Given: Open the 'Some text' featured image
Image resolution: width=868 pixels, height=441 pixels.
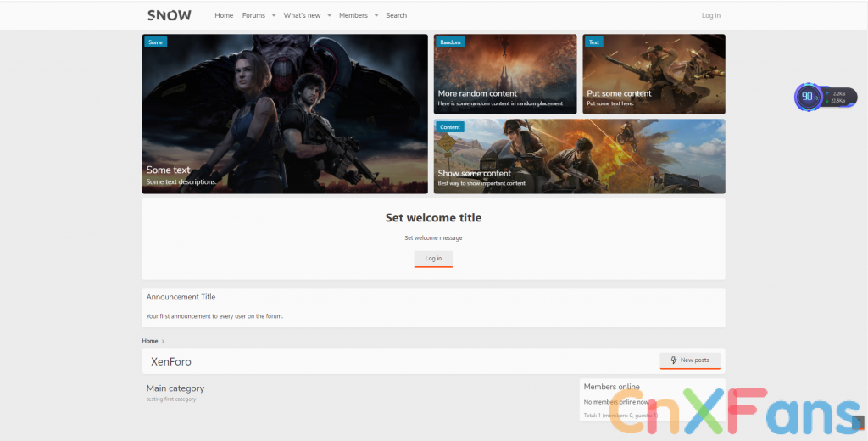Looking at the screenshot, I should [285, 114].
